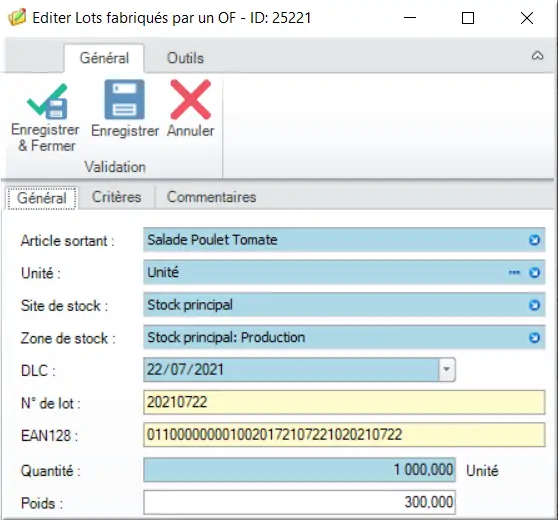Open the Critères tab
The height and width of the screenshot is (520, 558).
point(117,197)
